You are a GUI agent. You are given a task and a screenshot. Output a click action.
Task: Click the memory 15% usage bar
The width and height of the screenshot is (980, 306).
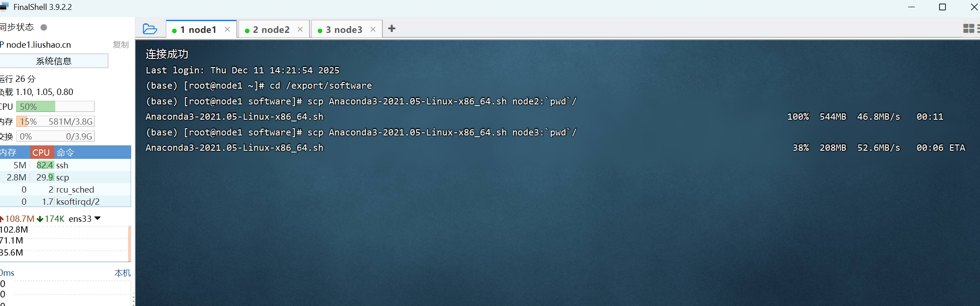tap(55, 121)
